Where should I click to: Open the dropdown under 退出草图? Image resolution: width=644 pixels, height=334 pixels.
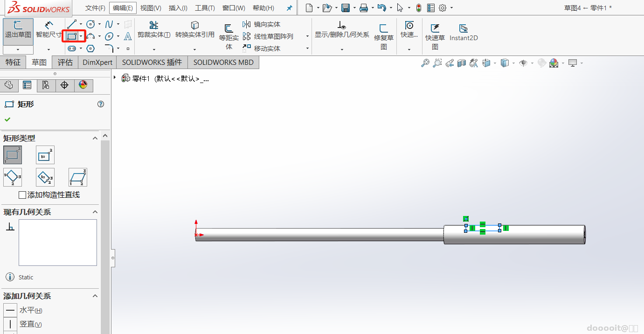click(18, 49)
